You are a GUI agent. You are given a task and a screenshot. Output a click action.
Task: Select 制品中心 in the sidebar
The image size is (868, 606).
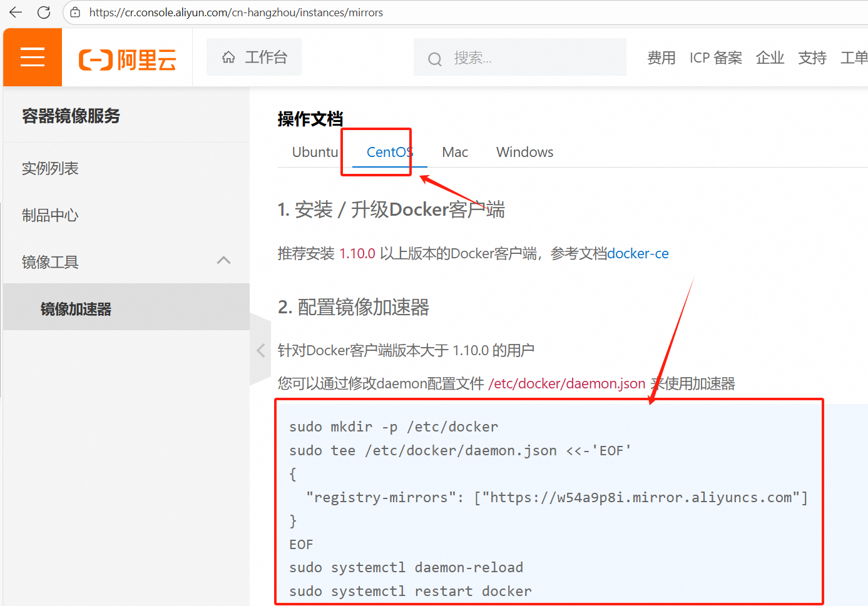(126, 215)
